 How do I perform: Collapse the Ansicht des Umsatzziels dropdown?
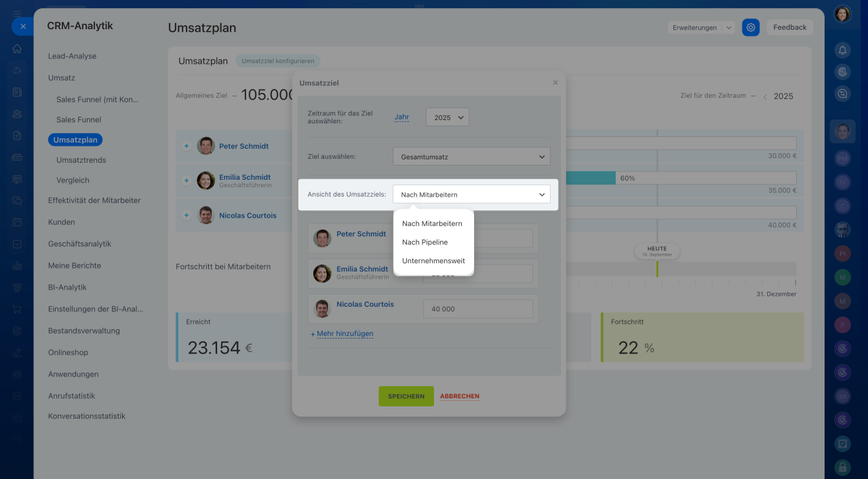pos(471,194)
